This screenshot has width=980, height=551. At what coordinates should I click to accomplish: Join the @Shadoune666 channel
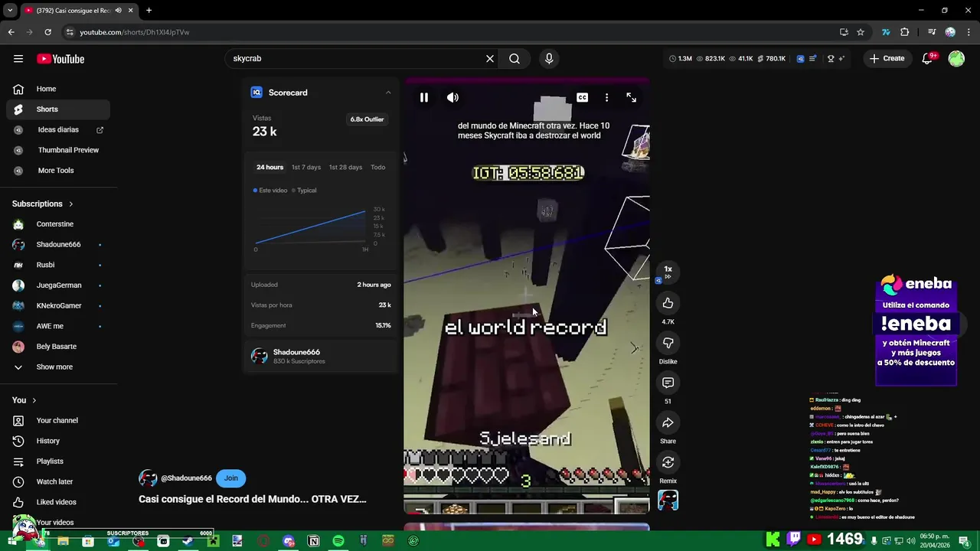[x=231, y=478]
